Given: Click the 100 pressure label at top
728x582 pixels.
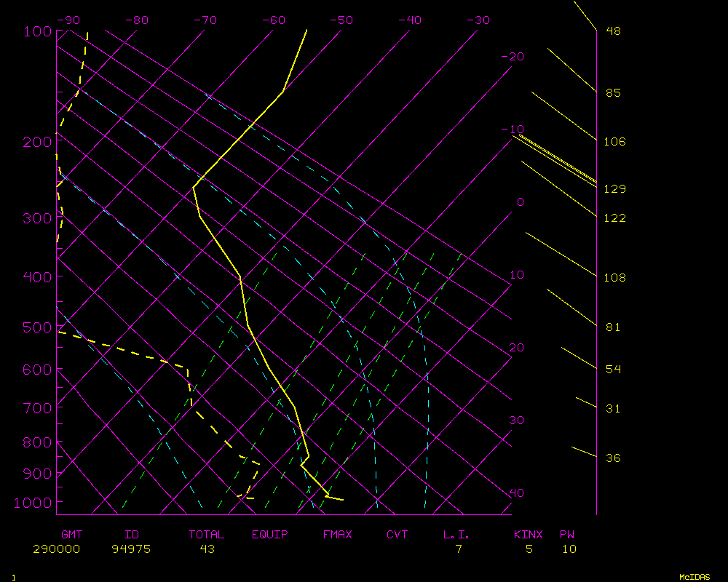Looking at the screenshot, I should point(38,31).
